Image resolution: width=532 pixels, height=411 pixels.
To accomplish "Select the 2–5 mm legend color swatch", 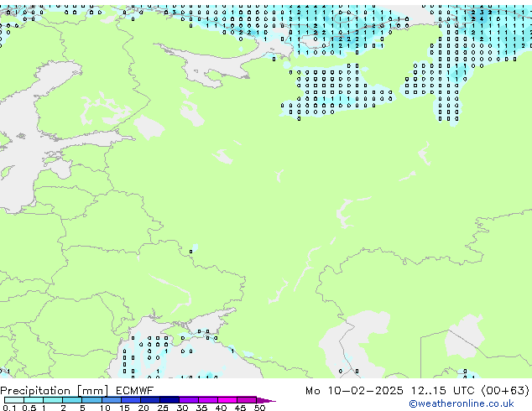I will 72,400.
